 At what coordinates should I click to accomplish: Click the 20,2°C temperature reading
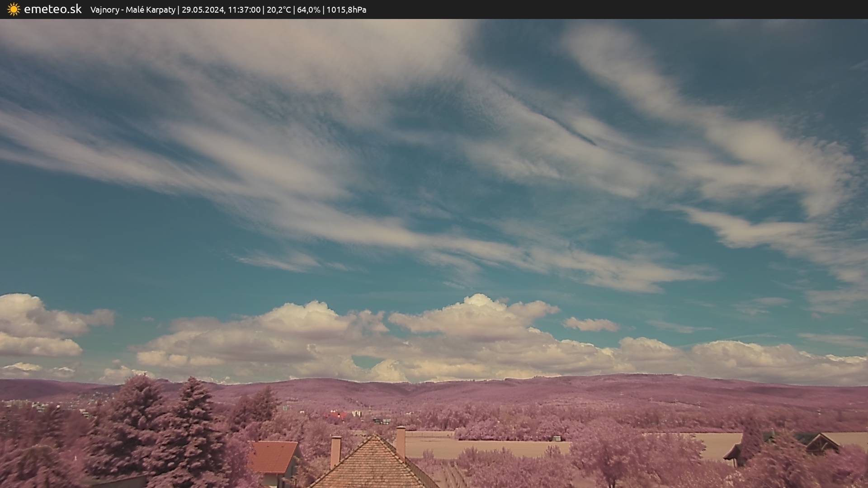[278, 10]
